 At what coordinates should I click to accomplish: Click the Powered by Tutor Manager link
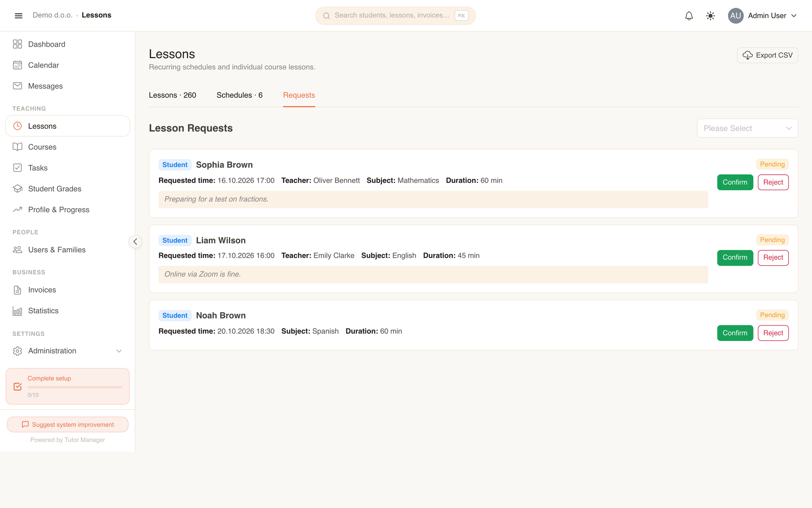point(67,440)
